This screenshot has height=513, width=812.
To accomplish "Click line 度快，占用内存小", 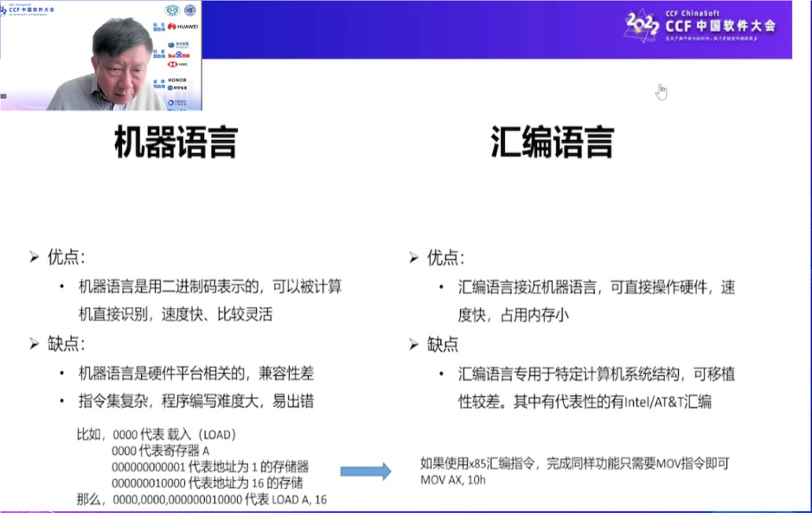I will (x=513, y=315).
